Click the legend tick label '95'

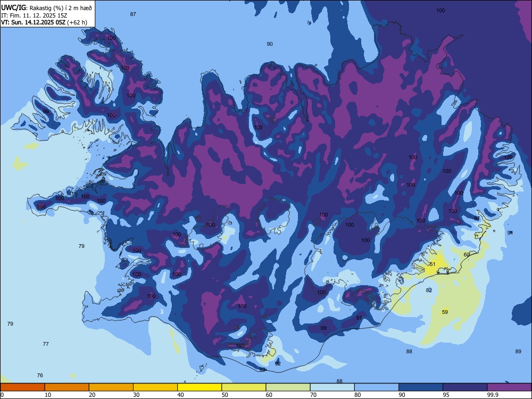pos(446,395)
